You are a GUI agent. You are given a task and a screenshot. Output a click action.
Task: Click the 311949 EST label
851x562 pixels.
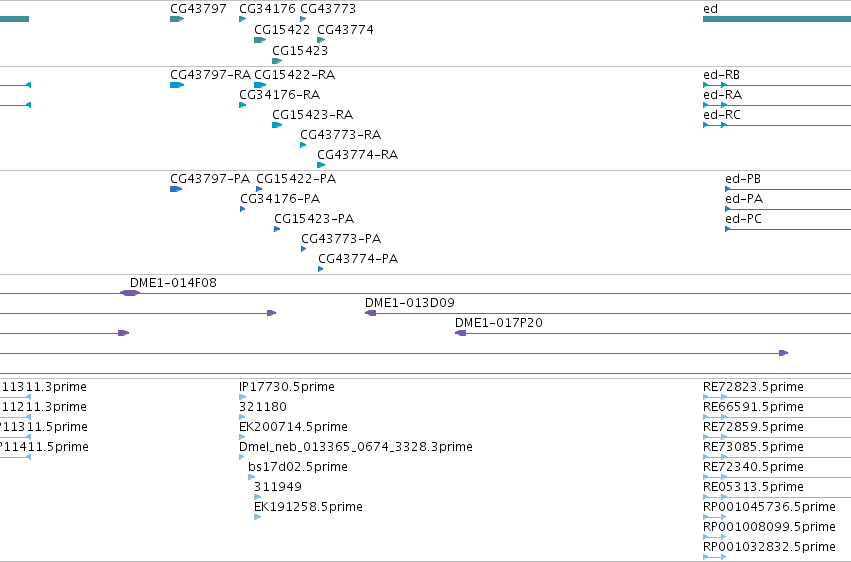point(278,487)
